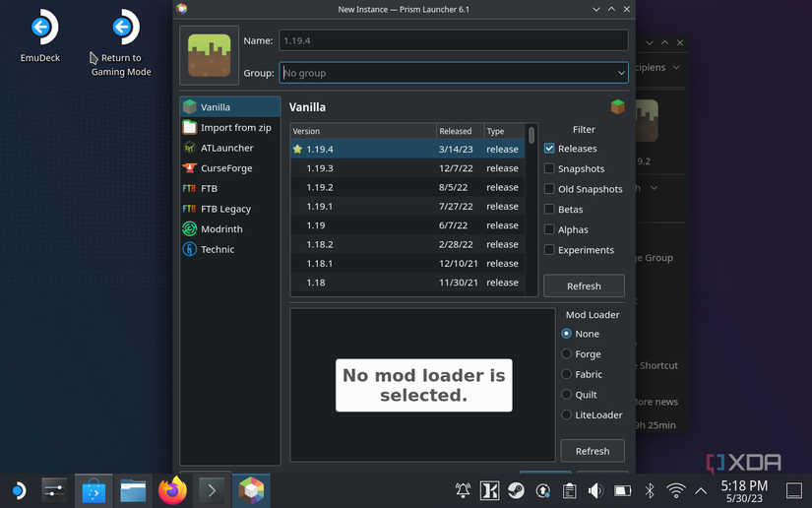Open Dolphin file manager from taskbar
The height and width of the screenshot is (508, 812).
coord(133,490)
